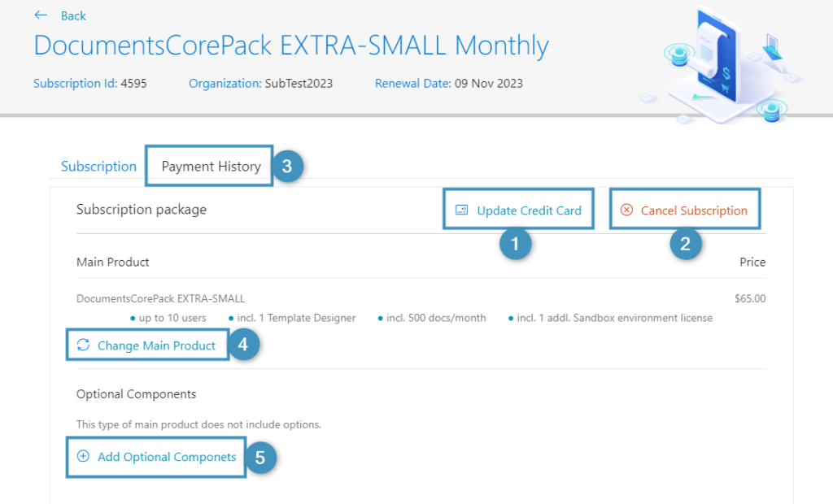Image resolution: width=833 pixels, height=504 pixels.
Task: Click the Price column header
Action: click(752, 262)
